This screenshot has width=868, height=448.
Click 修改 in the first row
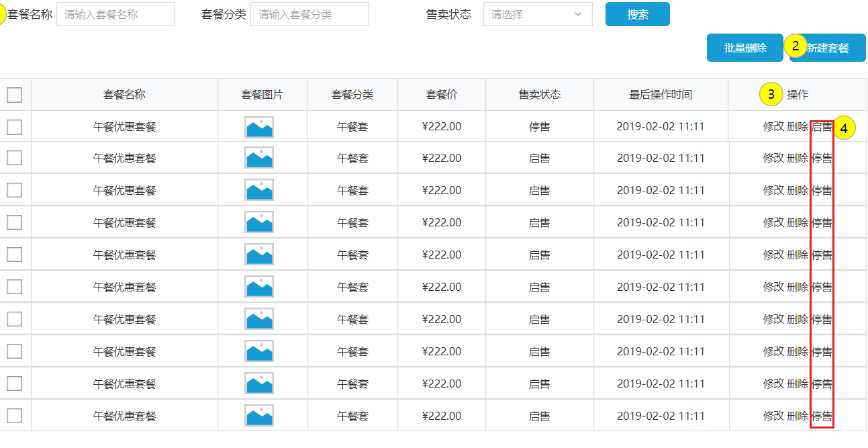click(773, 126)
